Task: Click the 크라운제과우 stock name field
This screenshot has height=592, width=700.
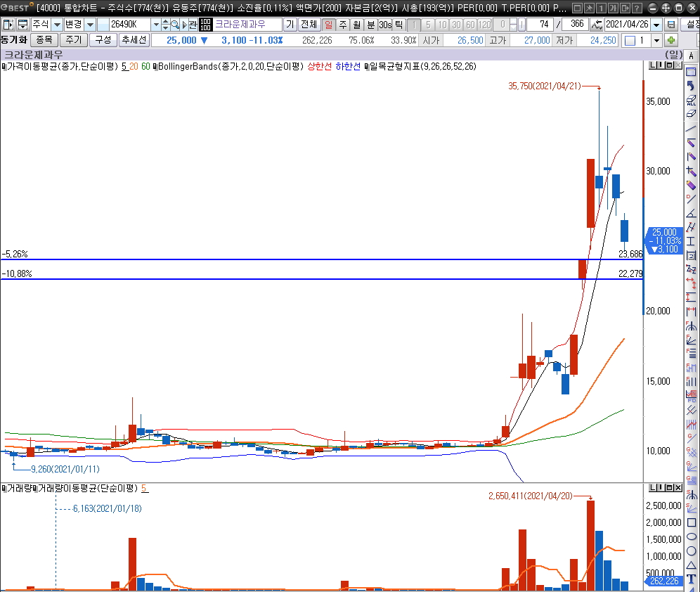Action: [x=248, y=25]
